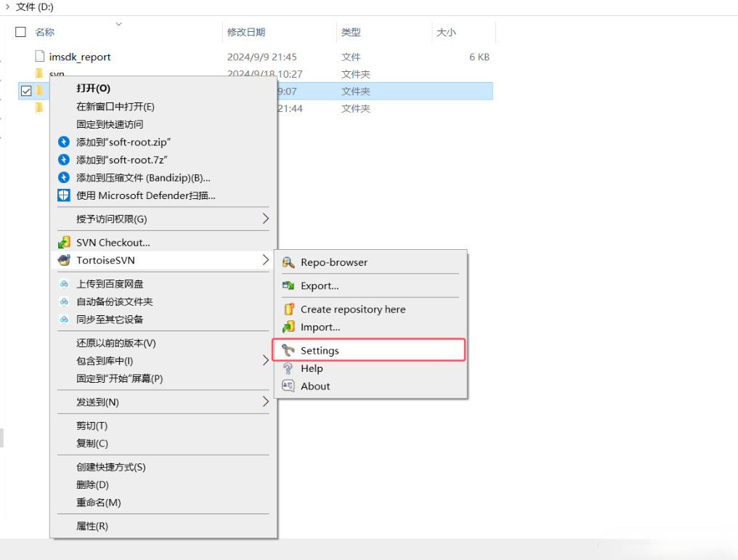Viewport: 738px width, 560px height.
Task: Click the sort arrow above the 名称 column
Action: [119, 23]
